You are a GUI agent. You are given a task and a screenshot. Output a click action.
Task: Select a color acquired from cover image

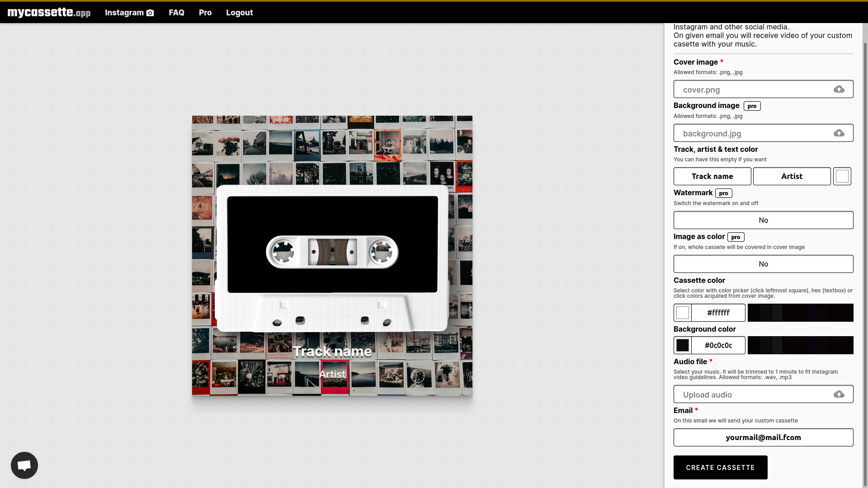(x=800, y=312)
